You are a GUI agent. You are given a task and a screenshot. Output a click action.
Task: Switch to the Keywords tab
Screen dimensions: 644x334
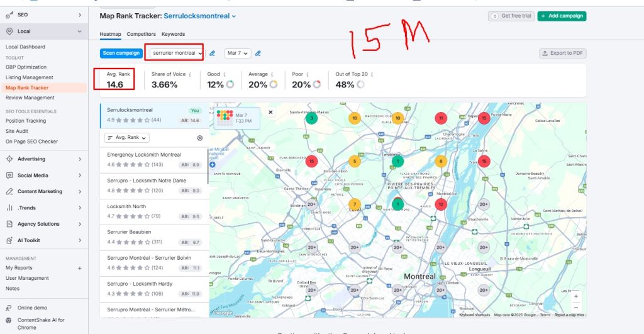[x=174, y=34]
